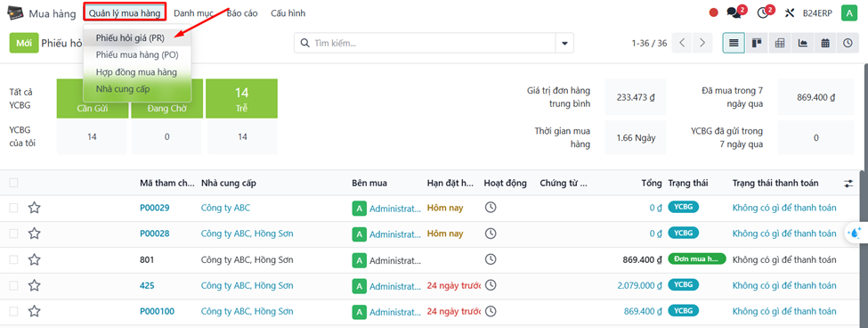Tick the checkbox for P00029

pos(14,208)
